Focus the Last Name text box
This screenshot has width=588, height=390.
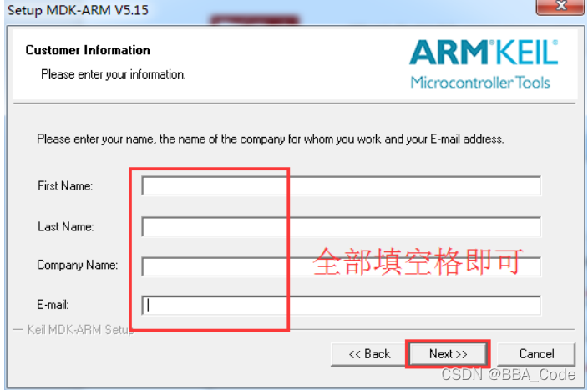342,226
